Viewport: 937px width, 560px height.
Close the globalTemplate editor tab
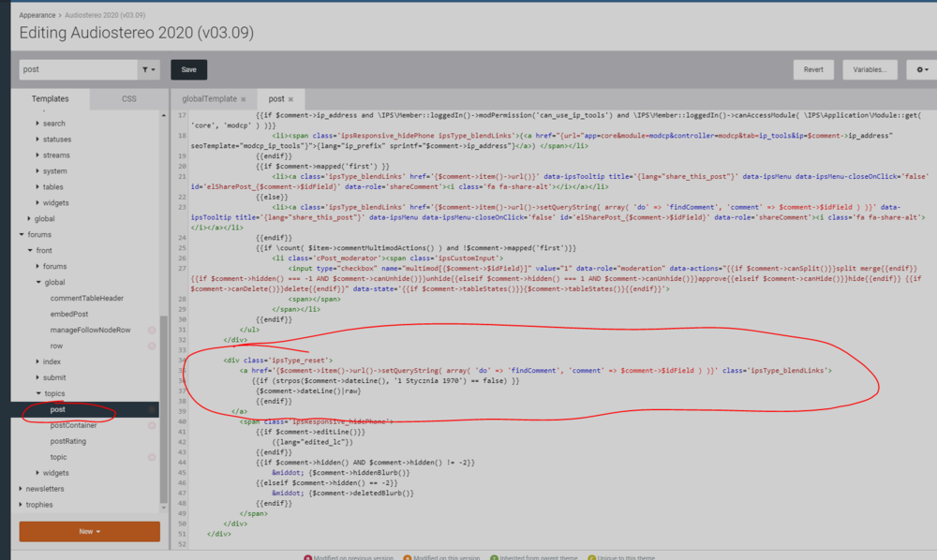point(244,99)
